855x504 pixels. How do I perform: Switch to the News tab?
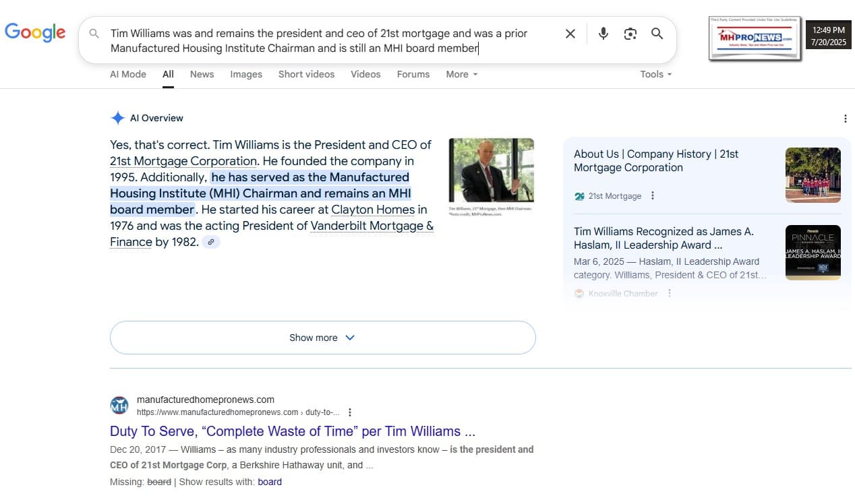[202, 74]
